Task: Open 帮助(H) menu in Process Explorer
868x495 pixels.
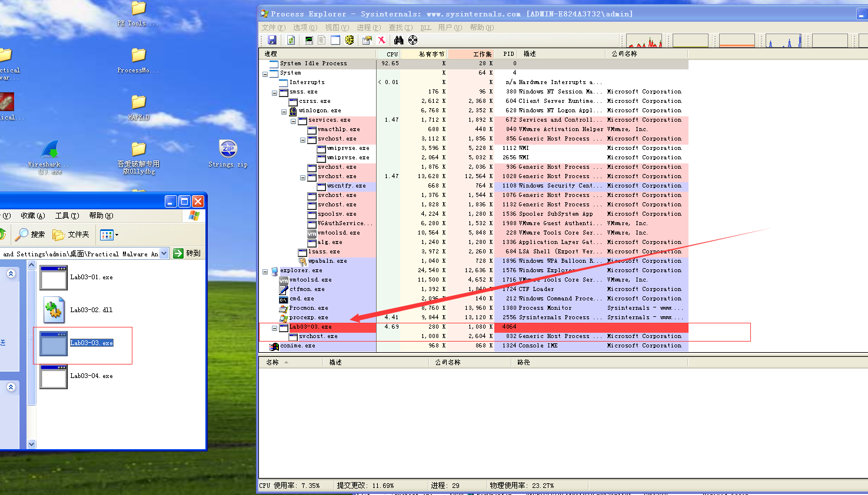Action: pyautogui.click(x=481, y=28)
